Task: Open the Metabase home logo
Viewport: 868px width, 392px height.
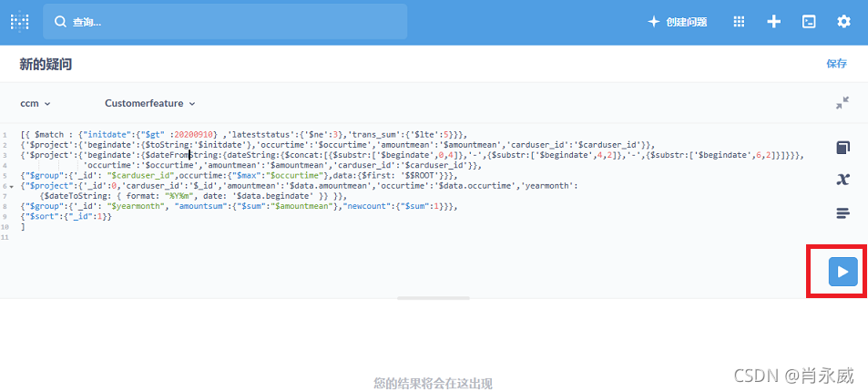Action: (x=20, y=22)
